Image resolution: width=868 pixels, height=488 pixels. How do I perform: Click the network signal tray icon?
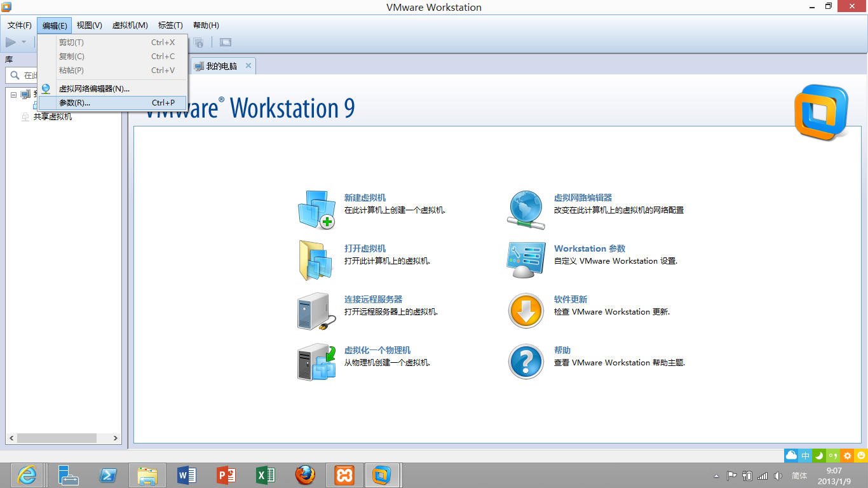coord(763,476)
